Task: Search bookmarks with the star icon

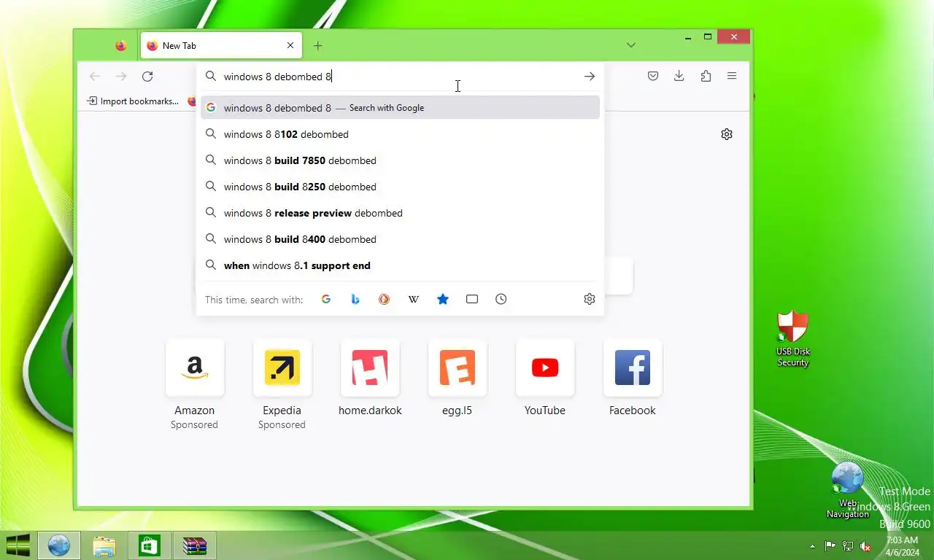Action: (x=443, y=299)
